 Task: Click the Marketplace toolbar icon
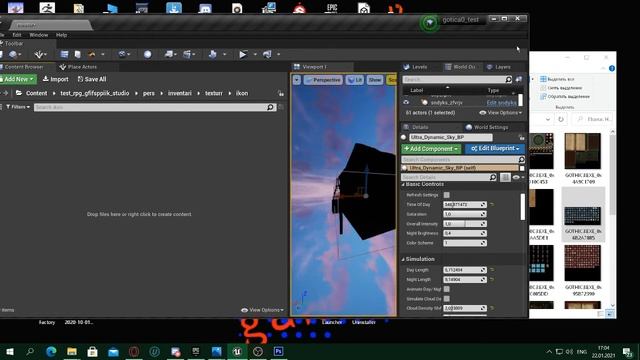tap(77, 54)
